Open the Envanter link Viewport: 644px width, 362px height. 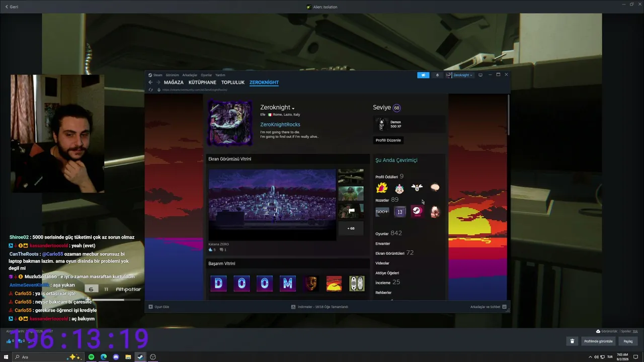(383, 244)
